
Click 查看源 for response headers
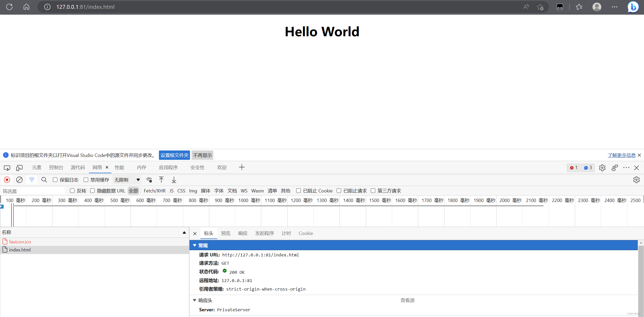pyautogui.click(x=407, y=300)
